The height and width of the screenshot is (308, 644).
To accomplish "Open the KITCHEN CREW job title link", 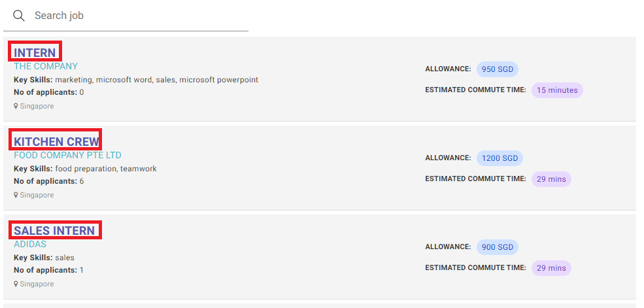I will point(57,142).
